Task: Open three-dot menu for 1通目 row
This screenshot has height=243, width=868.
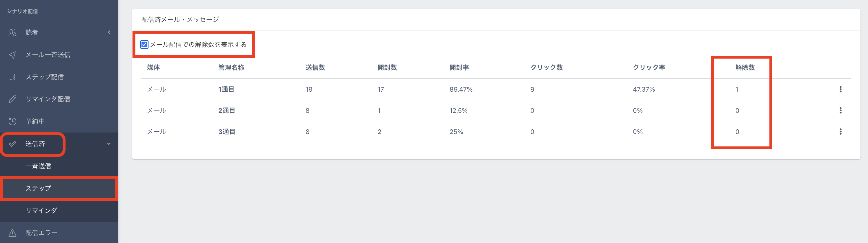Action: (x=840, y=89)
